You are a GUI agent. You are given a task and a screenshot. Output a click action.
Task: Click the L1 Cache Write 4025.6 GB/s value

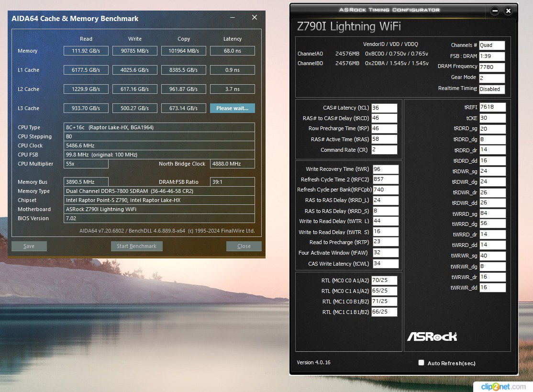click(135, 70)
